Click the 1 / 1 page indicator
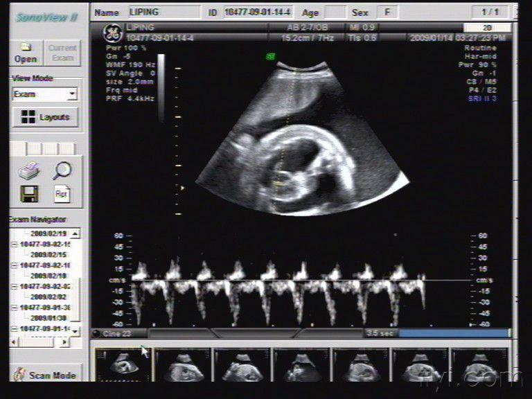The image size is (532, 399). click(490, 12)
